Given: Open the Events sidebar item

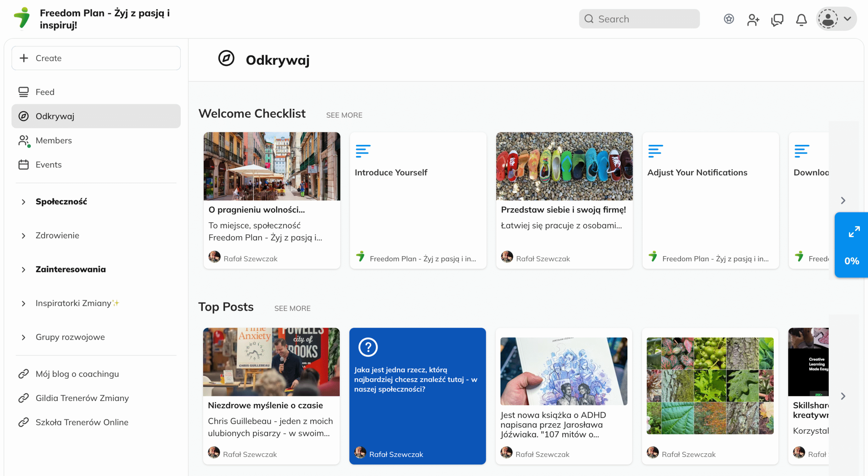Looking at the screenshot, I should (x=48, y=165).
